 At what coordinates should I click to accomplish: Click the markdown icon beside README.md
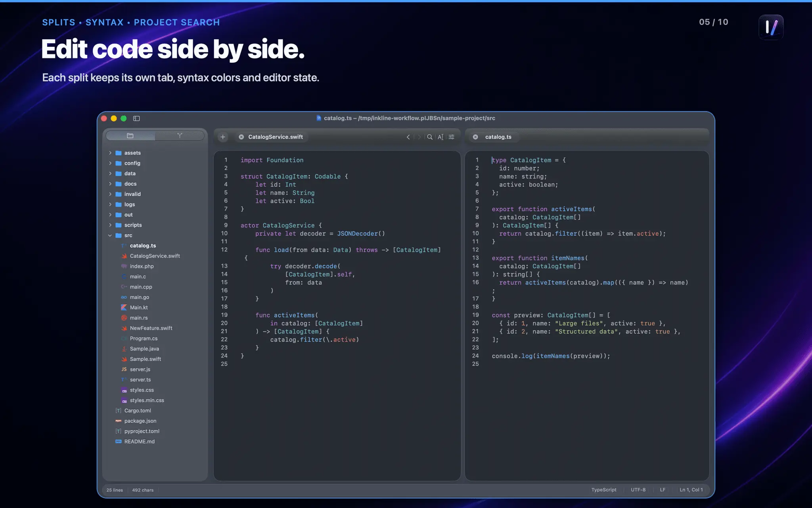tap(119, 442)
